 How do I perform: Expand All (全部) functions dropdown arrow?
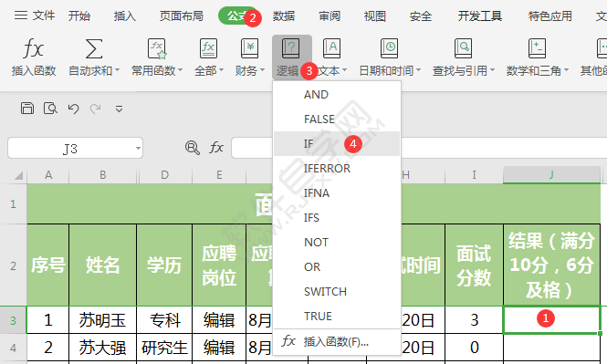pos(222,71)
